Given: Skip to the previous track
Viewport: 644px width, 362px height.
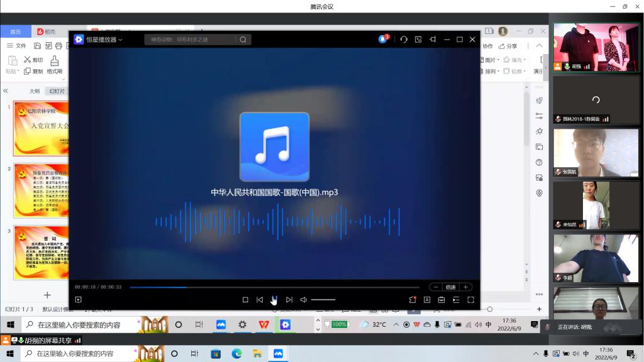Looking at the screenshot, I should [260, 300].
